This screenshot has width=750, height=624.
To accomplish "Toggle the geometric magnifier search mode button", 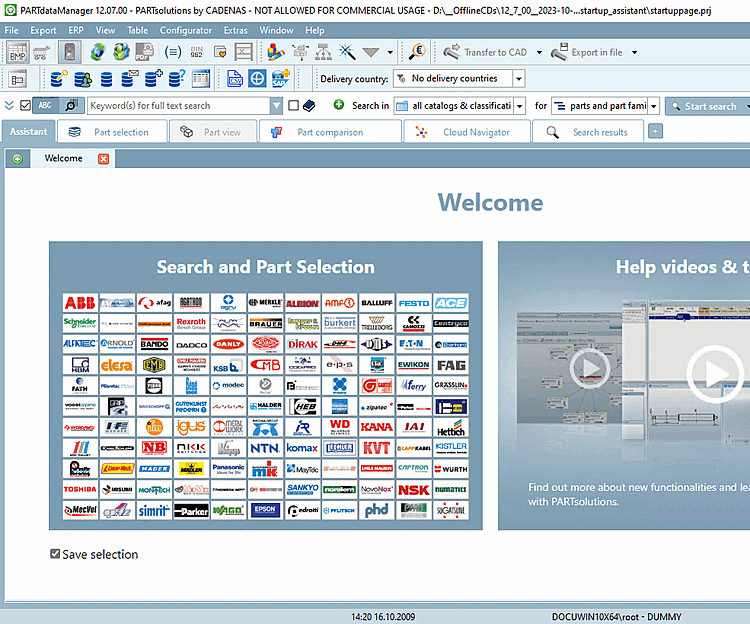I will point(71,106).
